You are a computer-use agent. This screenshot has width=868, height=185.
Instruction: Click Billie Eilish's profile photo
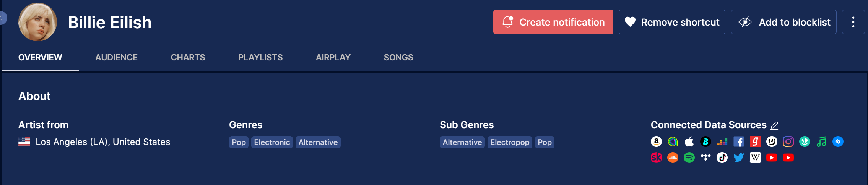pyautogui.click(x=37, y=22)
